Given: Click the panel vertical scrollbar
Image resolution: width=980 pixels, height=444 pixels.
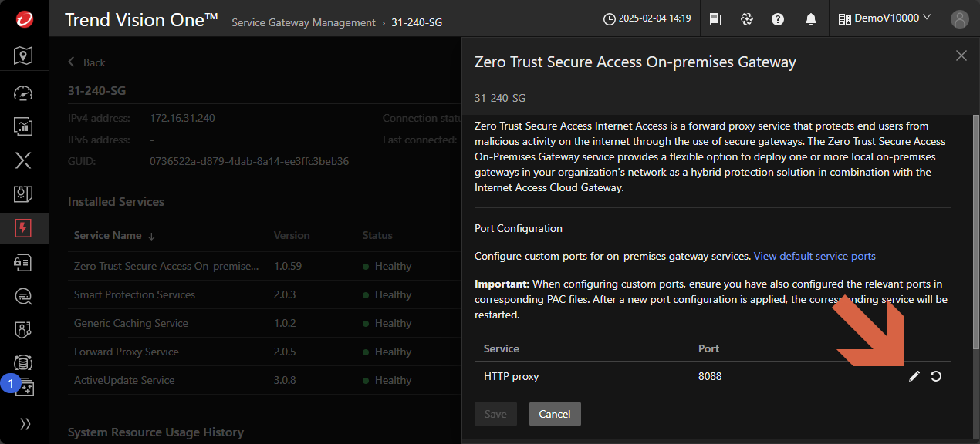Looking at the screenshot, I should 975,231.
